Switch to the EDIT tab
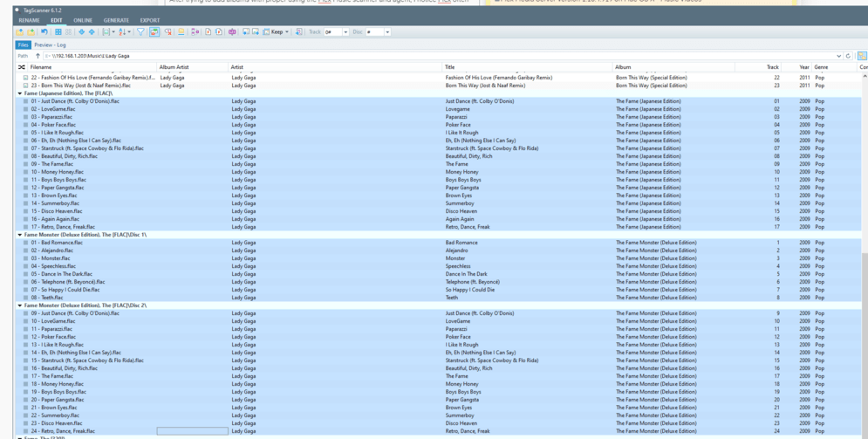Image resolution: width=868 pixels, height=439 pixels. click(57, 20)
